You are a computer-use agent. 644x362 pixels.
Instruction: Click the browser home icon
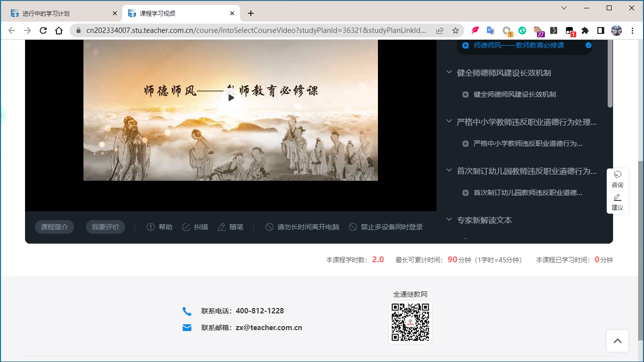[x=59, y=30]
